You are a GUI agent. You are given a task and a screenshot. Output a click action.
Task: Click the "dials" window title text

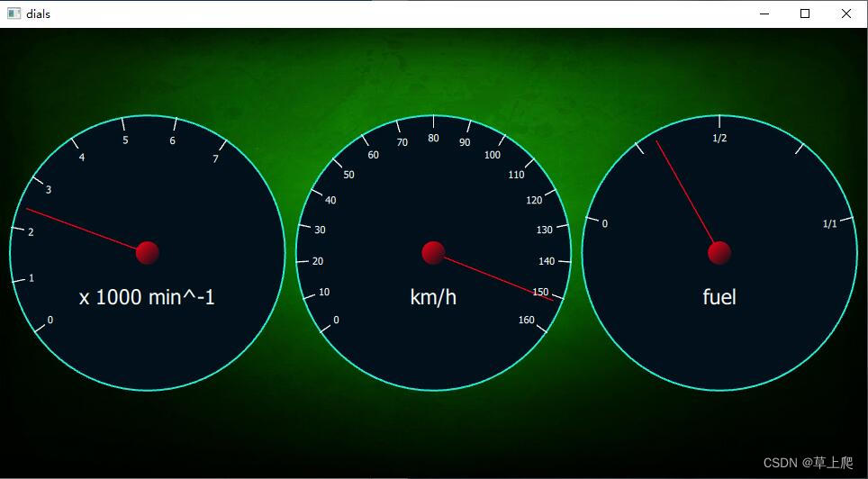(38, 14)
